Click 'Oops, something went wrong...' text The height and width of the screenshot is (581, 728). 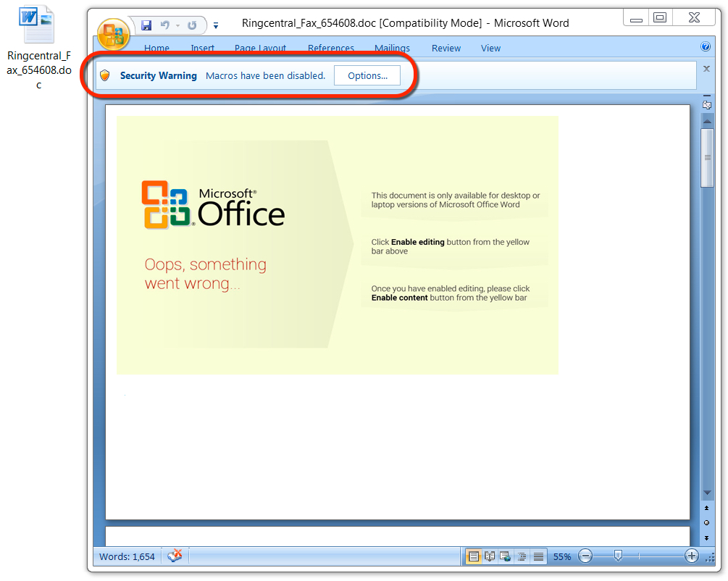pos(205,274)
